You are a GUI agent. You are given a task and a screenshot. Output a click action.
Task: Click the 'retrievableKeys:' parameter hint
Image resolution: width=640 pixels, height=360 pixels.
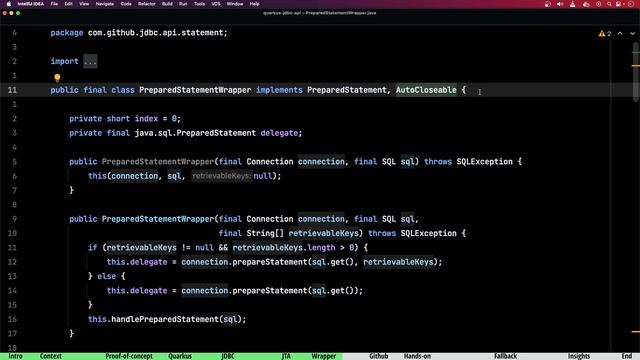(222, 176)
